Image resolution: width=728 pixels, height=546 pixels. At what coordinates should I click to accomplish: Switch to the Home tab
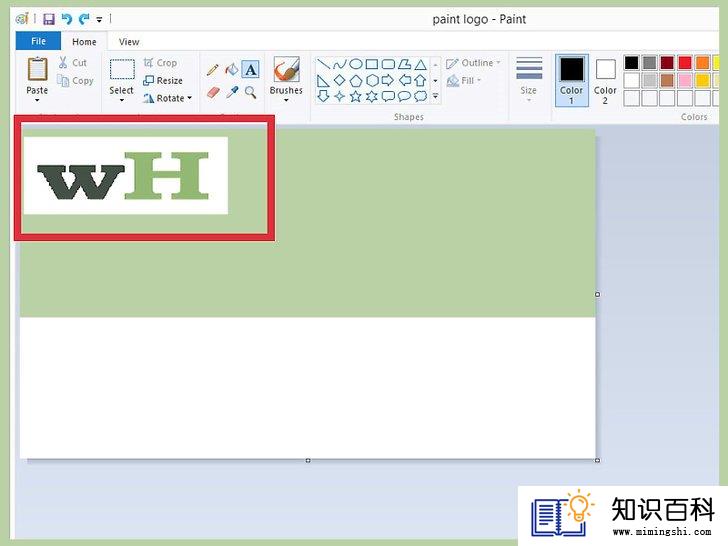[x=84, y=42]
